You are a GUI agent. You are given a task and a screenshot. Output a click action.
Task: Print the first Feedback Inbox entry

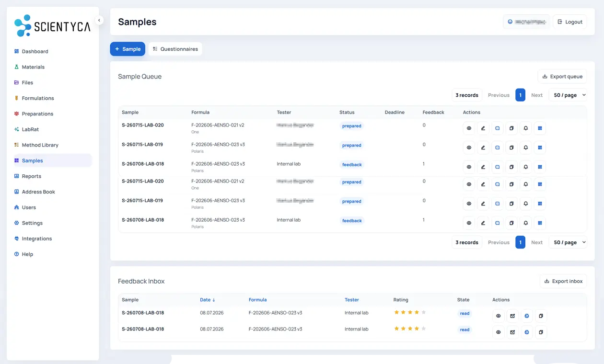click(x=527, y=316)
